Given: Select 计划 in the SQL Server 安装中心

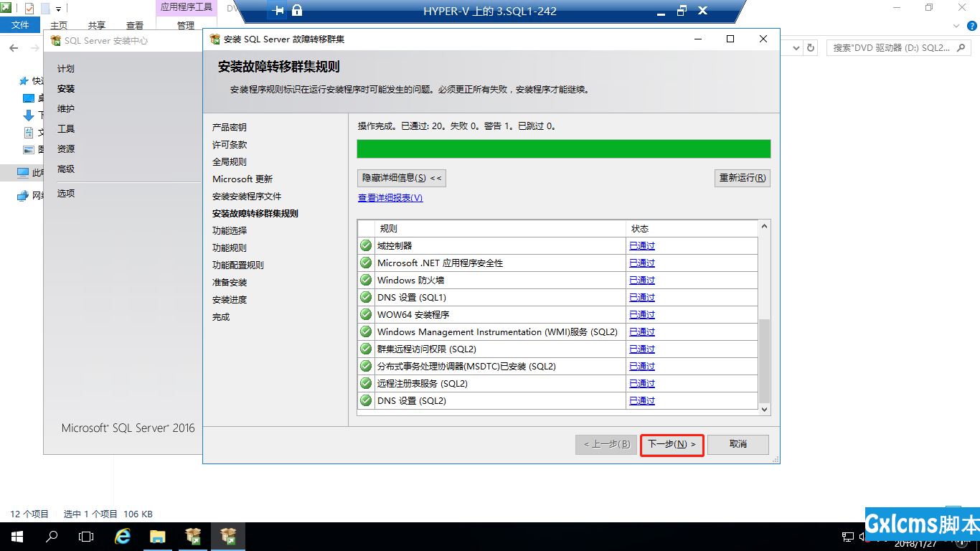Looking at the screenshot, I should (66, 69).
